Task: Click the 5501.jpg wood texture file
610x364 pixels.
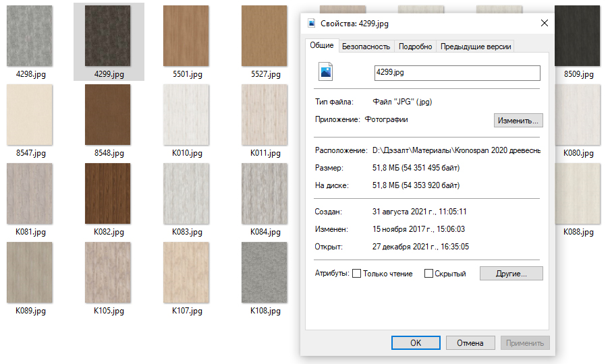Action: coord(186,36)
